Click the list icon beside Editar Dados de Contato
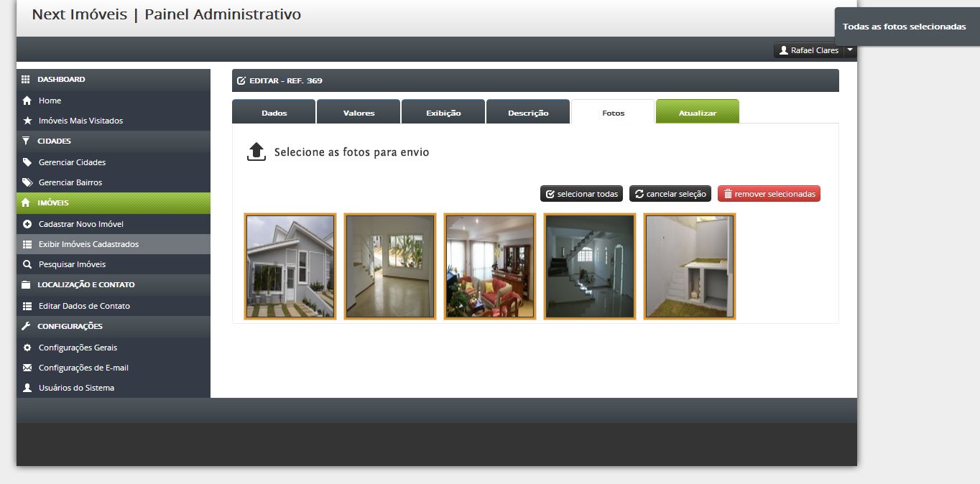The width and height of the screenshot is (980, 484). pyautogui.click(x=27, y=306)
